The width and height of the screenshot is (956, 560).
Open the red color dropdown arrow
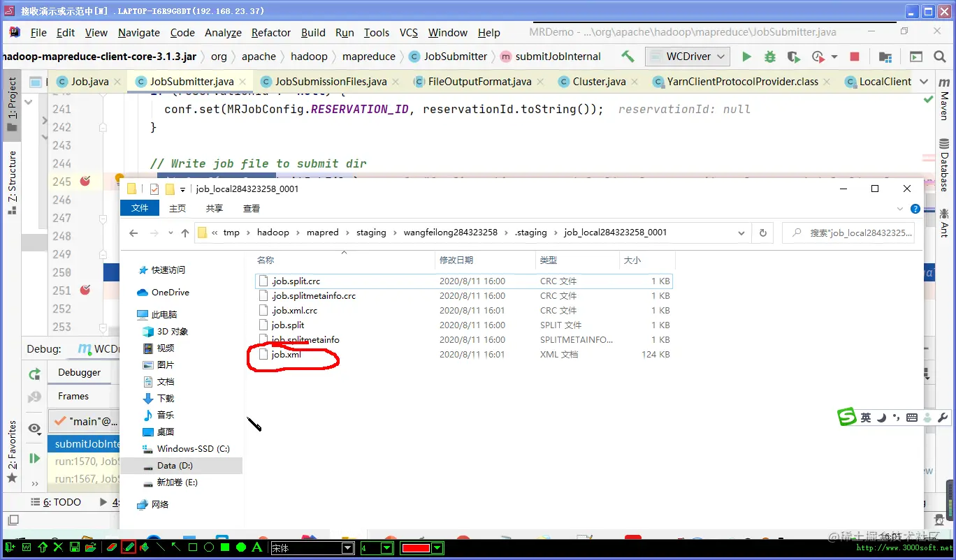pyautogui.click(x=437, y=548)
